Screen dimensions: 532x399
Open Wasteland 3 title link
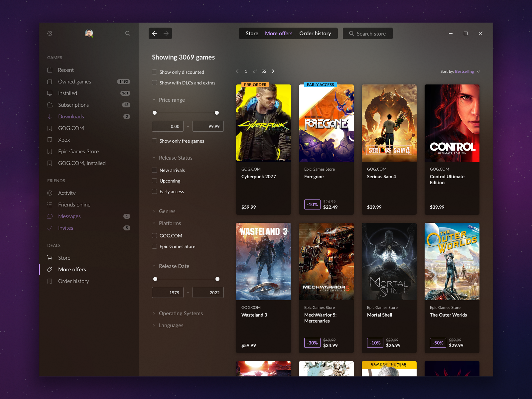pos(254,315)
